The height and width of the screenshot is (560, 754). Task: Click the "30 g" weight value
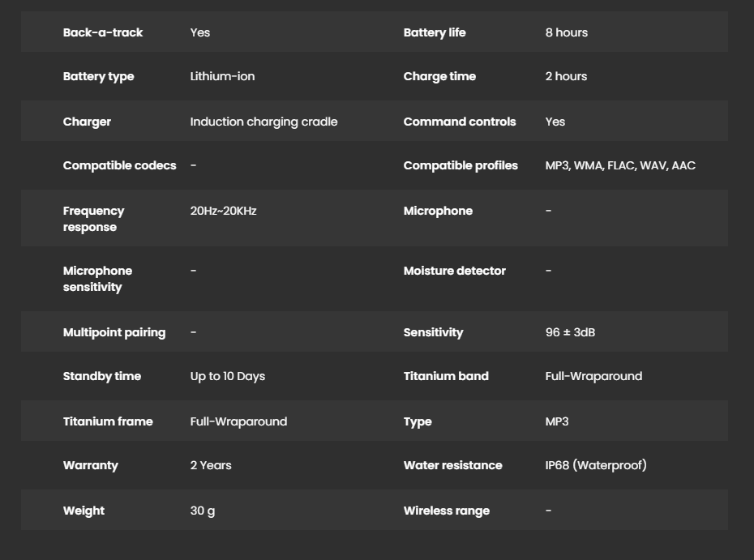pyautogui.click(x=203, y=511)
